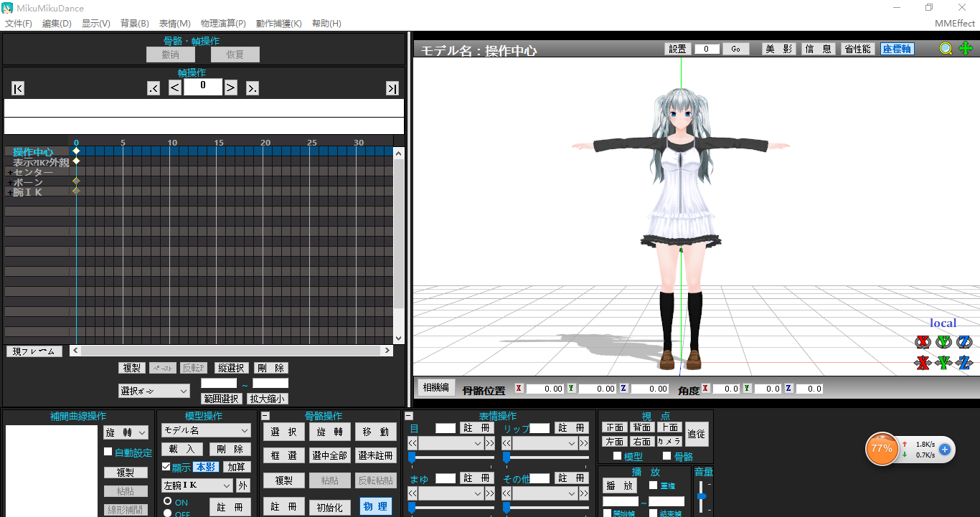Image resolution: width=980 pixels, height=517 pixels.
Task: Click the frame number input field
Action: 202,87
